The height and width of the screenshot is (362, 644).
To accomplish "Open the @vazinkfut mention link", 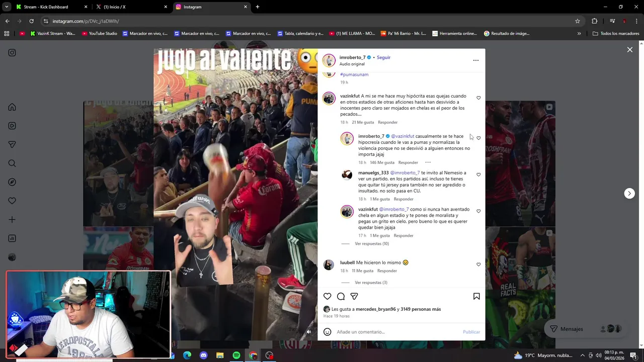I will (403, 136).
